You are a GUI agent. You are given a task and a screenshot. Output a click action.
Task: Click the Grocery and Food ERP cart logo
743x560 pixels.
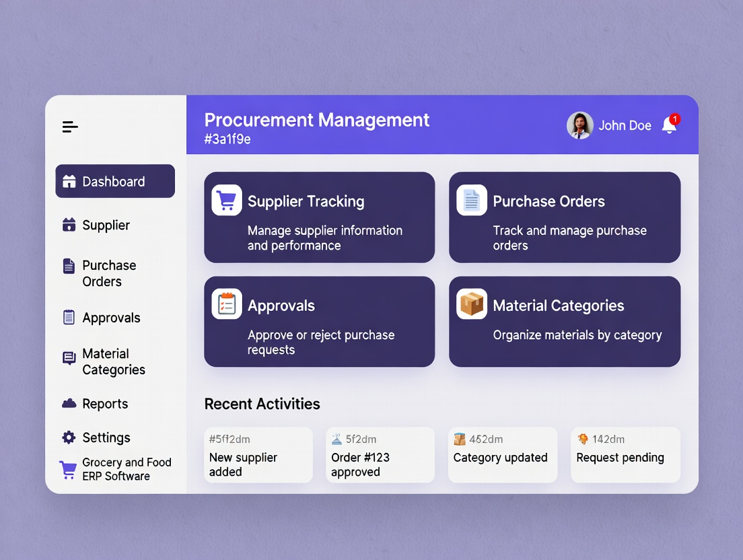(68, 469)
